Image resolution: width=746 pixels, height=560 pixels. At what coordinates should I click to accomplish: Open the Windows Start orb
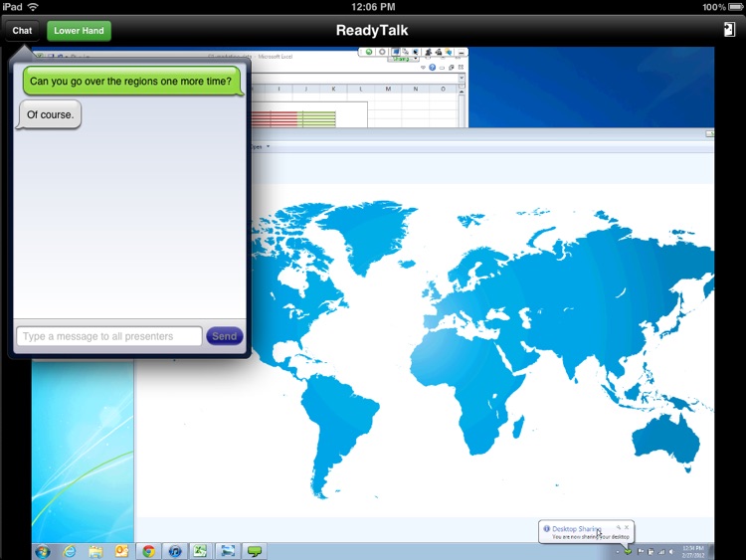point(43,551)
